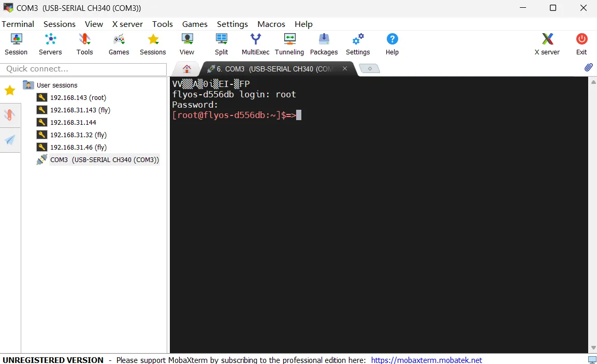597x364 pixels.
Task: Click the Quick connect input field
Action: click(83, 69)
